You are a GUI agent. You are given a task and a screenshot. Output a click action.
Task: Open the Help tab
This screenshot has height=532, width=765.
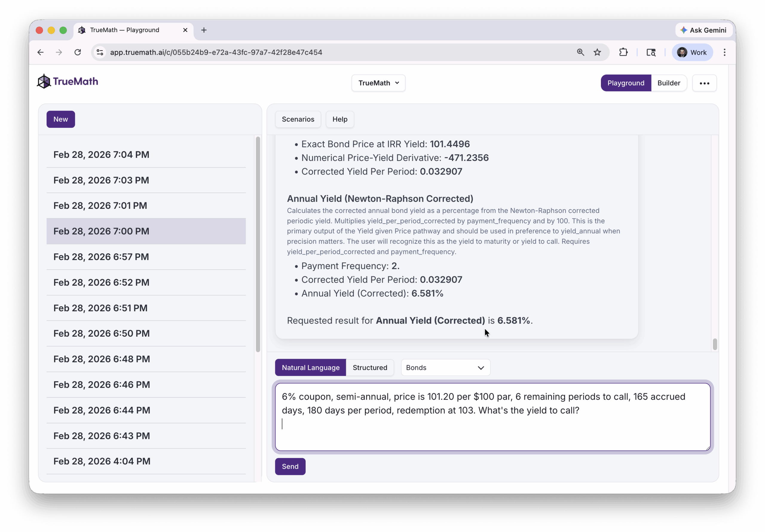pos(339,119)
